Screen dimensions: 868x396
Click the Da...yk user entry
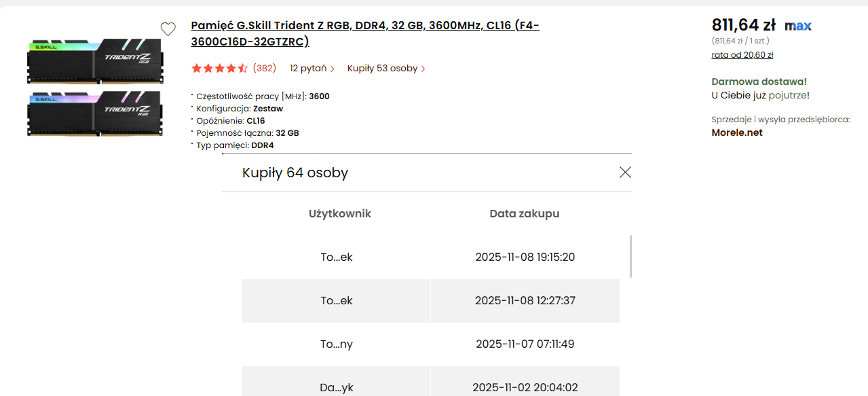pyautogui.click(x=337, y=388)
